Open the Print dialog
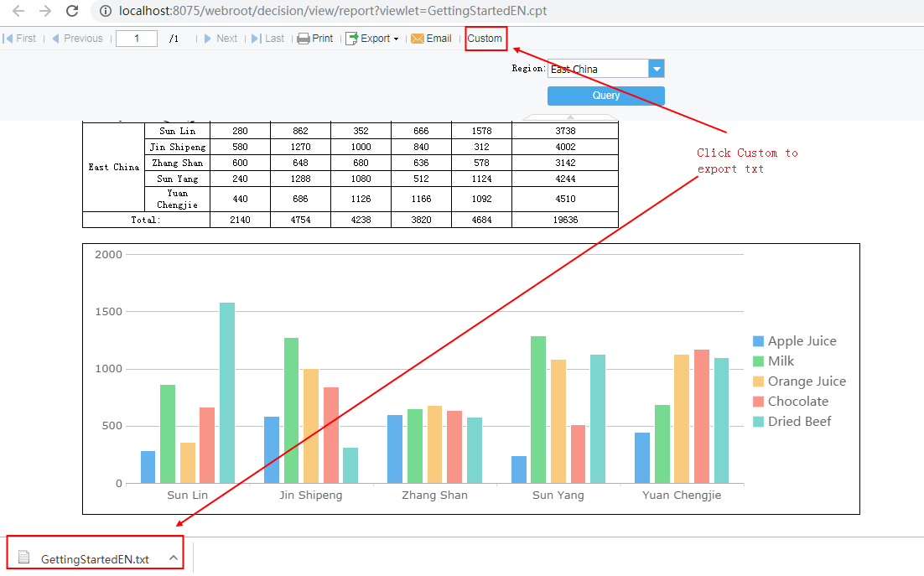 pyautogui.click(x=314, y=38)
